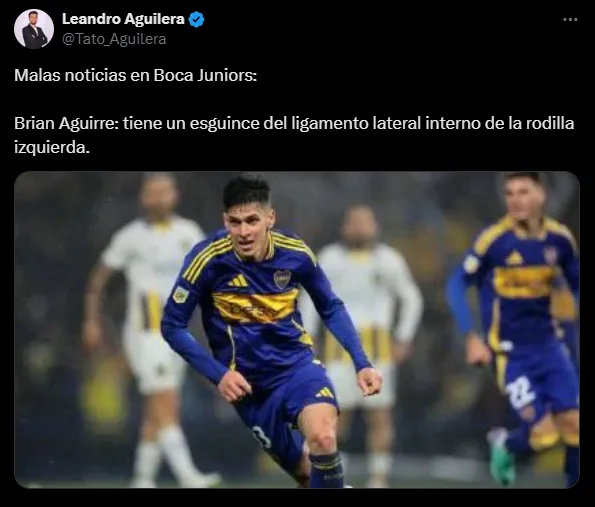Click the league patch on player's sleeve
The width and height of the screenshot is (595, 507).
point(181,294)
